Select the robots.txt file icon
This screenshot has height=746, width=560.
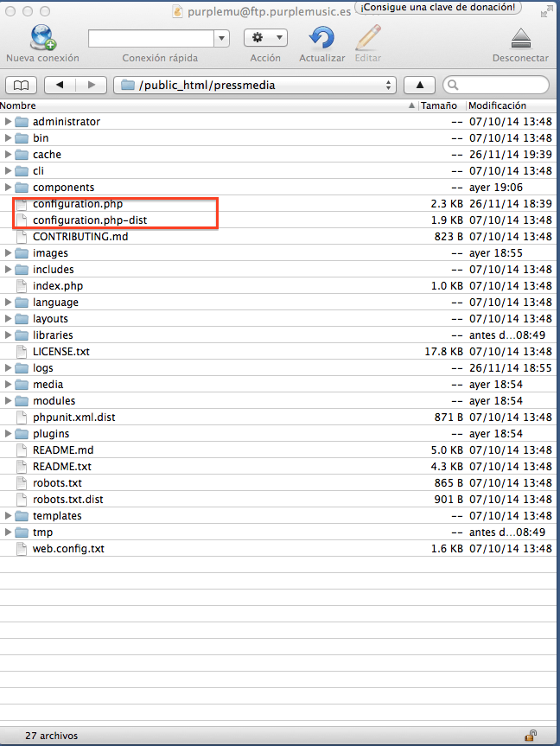point(22,483)
